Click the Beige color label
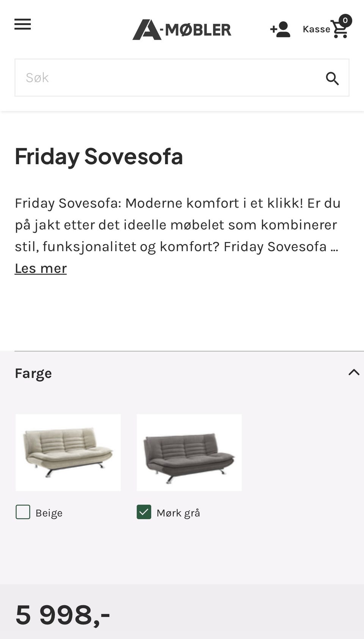Viewport: 364px width, 639px height. [x=49, y=513]
